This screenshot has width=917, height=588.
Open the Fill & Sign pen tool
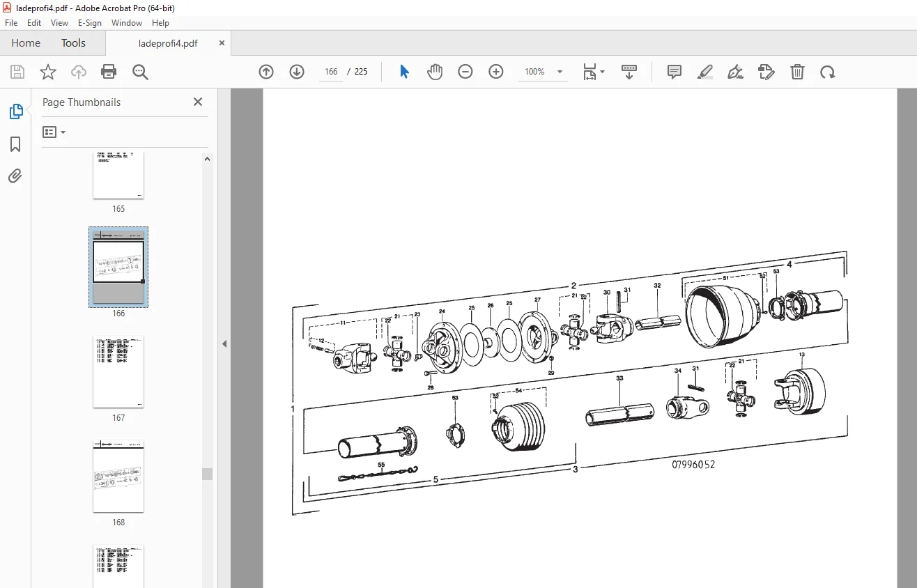coord(735,72)
